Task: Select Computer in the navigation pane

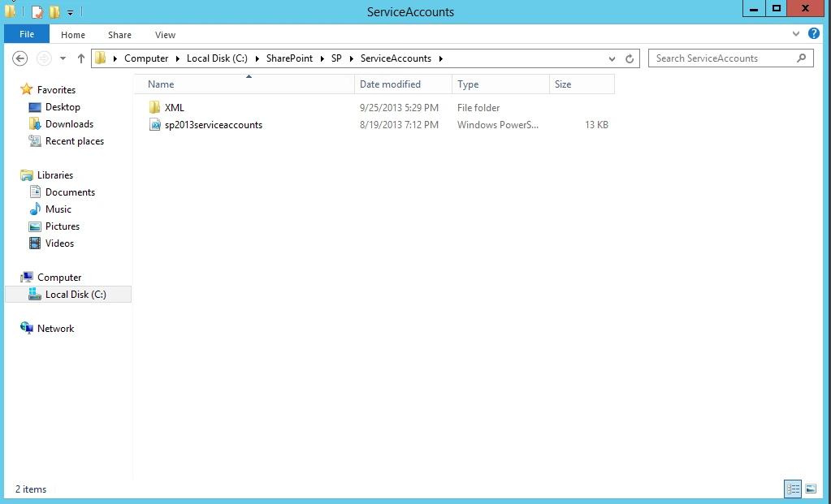Action: click(x=59, y=278)
